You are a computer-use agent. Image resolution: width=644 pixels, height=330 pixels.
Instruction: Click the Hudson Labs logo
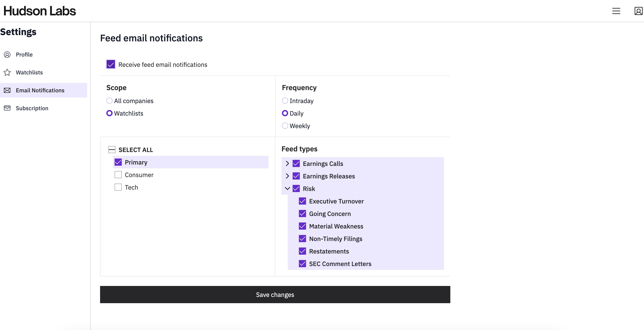coord(40,11)
